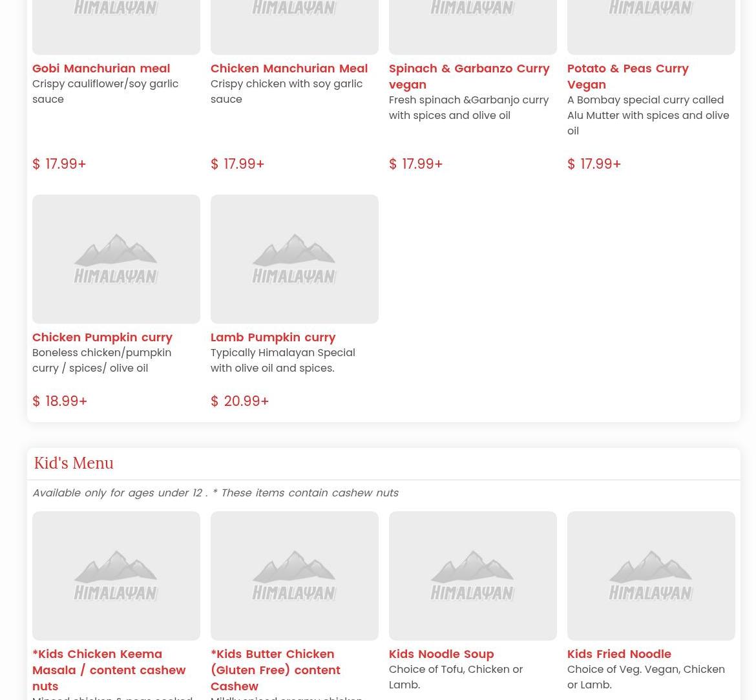Click the Kids Butter Chicken placeholder image
756x700 pixels.
(295, 575)
